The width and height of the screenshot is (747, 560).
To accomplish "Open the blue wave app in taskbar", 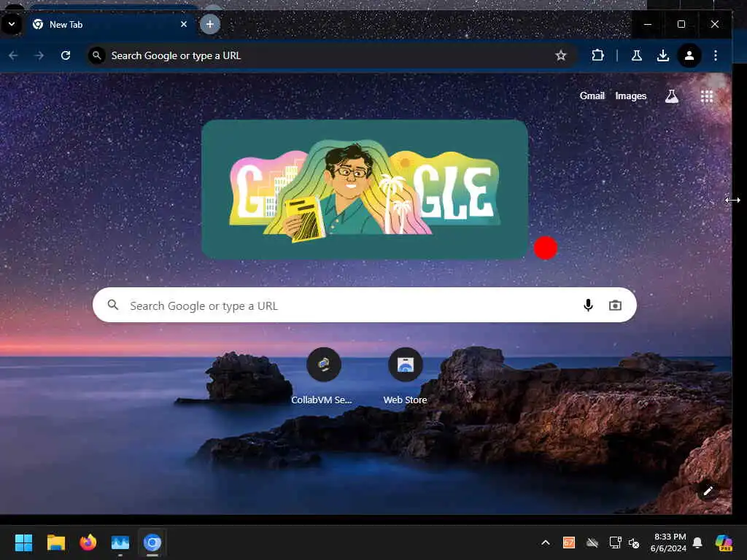I will [x=120, y=542].
